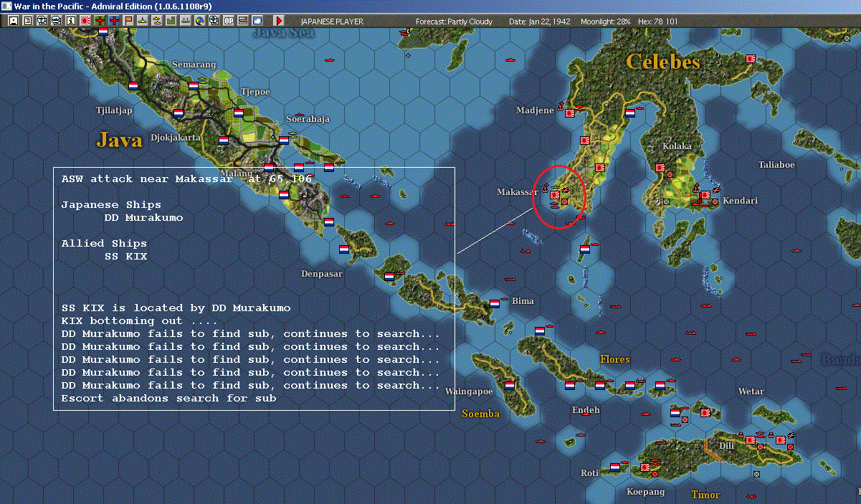Select Dutch flag above Waingapoe
The image size is (861, 504).
[x=510, y=385]
